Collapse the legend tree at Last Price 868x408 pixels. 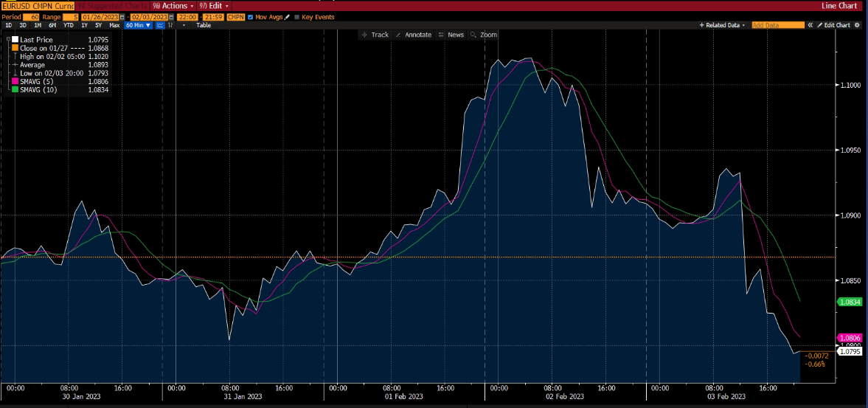[x=8, y=38]
